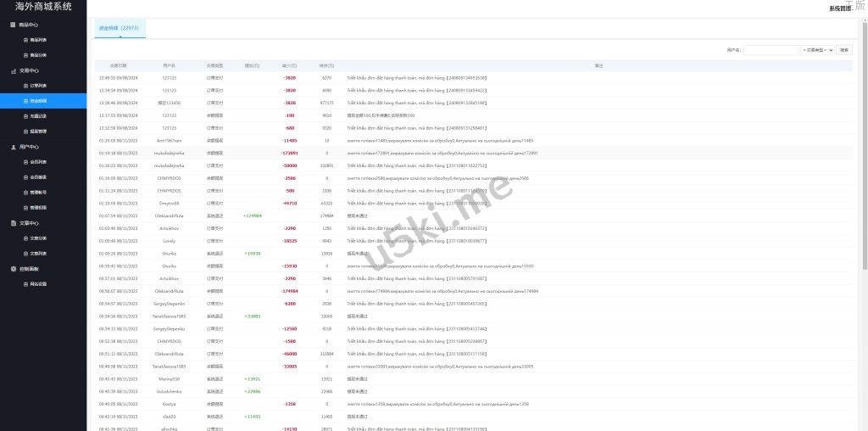Click the icon beside 订单列表 menu item
Viewport: 868px width, 431px height.
(x=25, y=86)
